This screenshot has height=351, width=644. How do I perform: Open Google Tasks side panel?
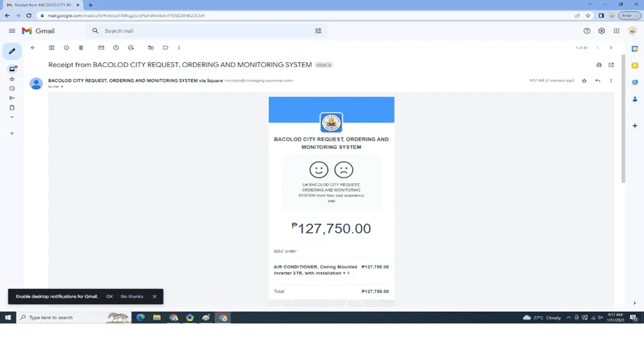click(635, 83)
